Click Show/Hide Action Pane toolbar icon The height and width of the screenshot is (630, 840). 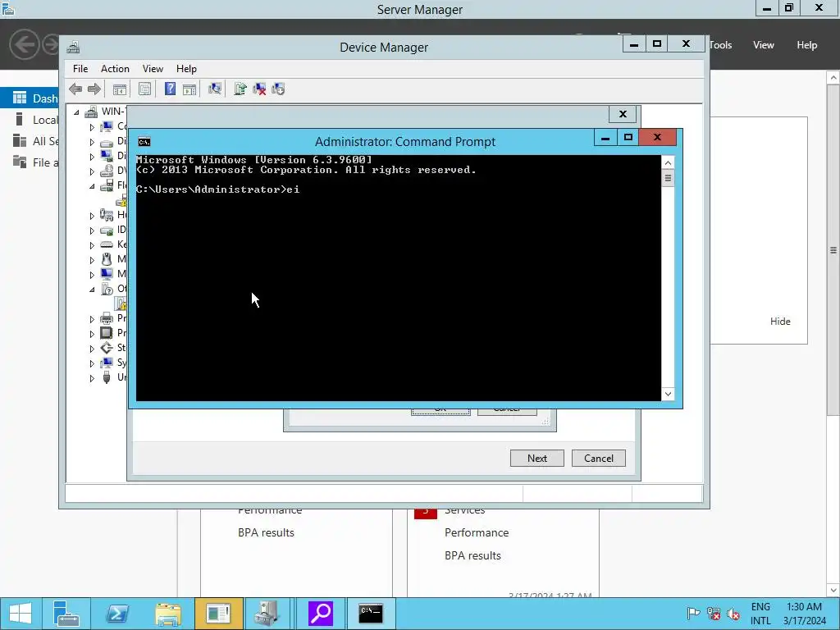(189, 89)
